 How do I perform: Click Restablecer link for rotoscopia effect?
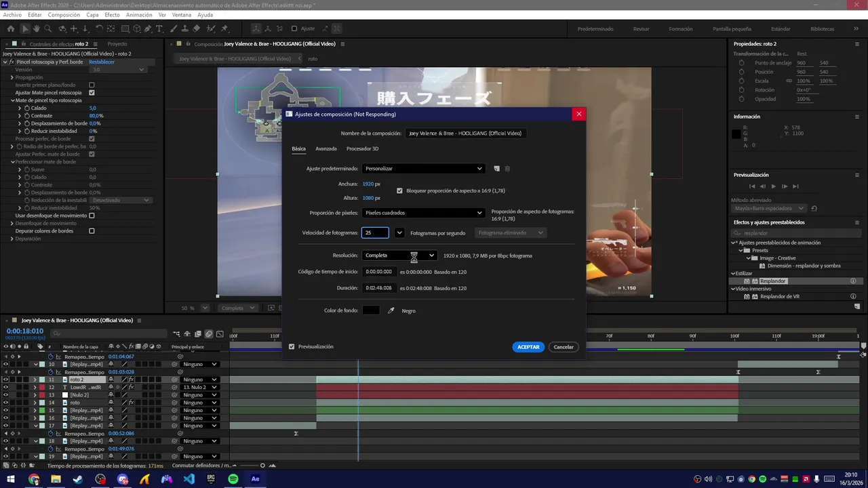tap(102, 62)
